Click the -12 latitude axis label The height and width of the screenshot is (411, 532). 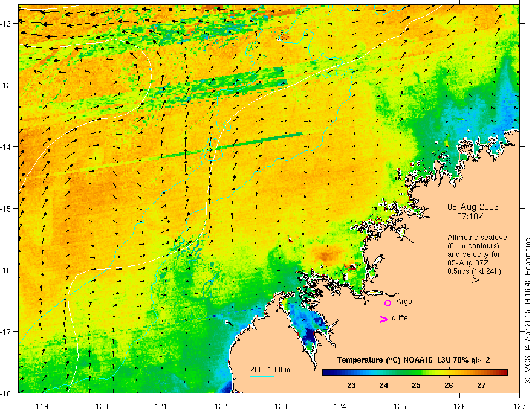click(x=7, y=24)
